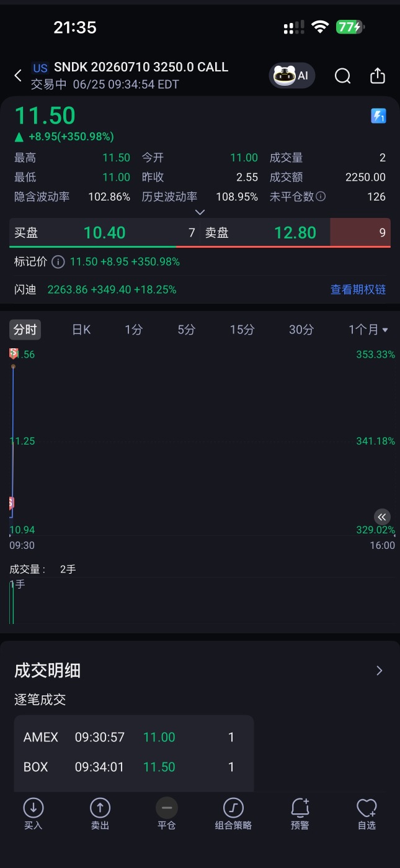Tap the info icon next to 标记价
This screenshot has width=400, height=868.
[x=58, y=262]
